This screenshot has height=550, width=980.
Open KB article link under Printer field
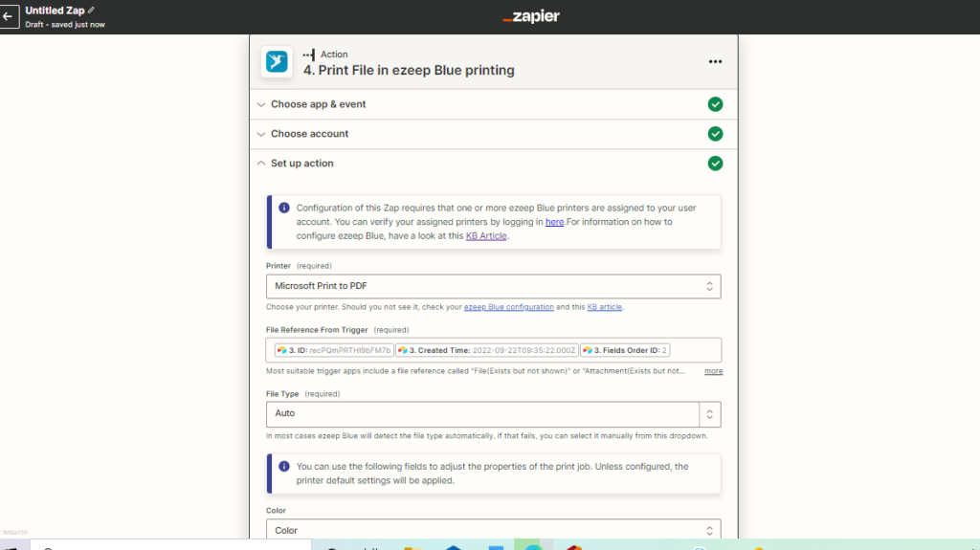pyautogui.click(x=605, y=307)
